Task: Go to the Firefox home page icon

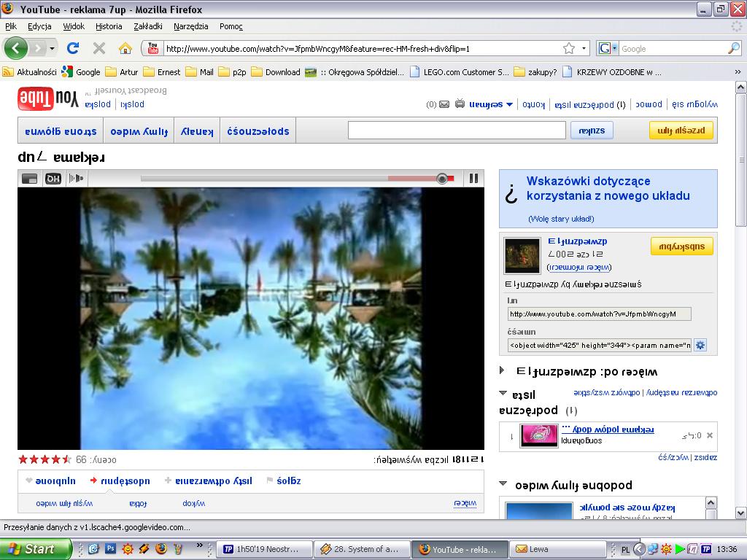Action: tap(125, 49)
